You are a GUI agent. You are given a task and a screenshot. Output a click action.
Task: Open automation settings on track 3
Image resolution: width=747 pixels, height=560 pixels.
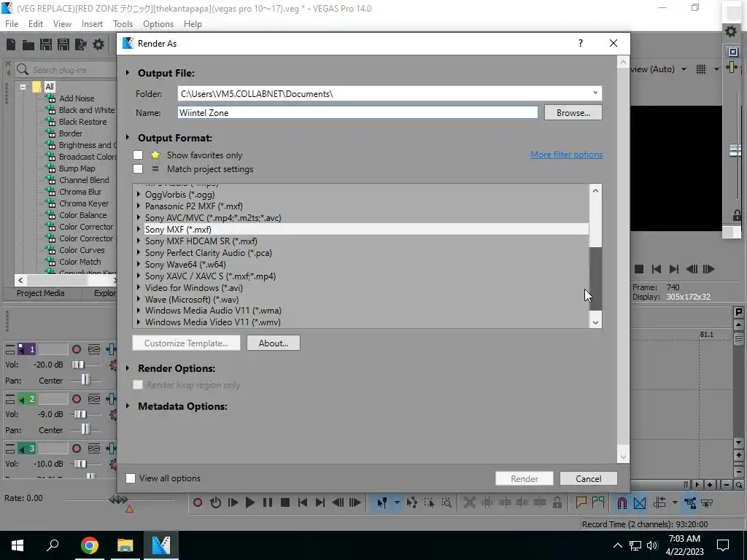pos(113,463)
